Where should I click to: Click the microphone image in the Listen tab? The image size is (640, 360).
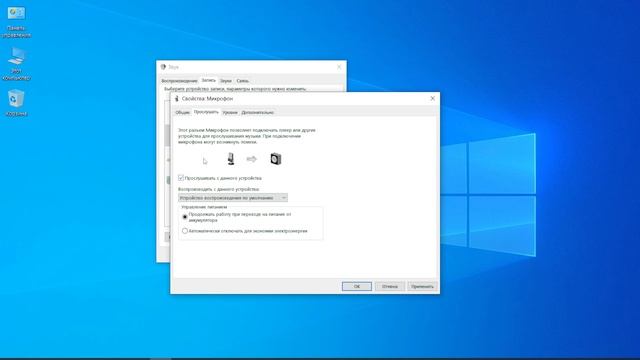[231, 159]
